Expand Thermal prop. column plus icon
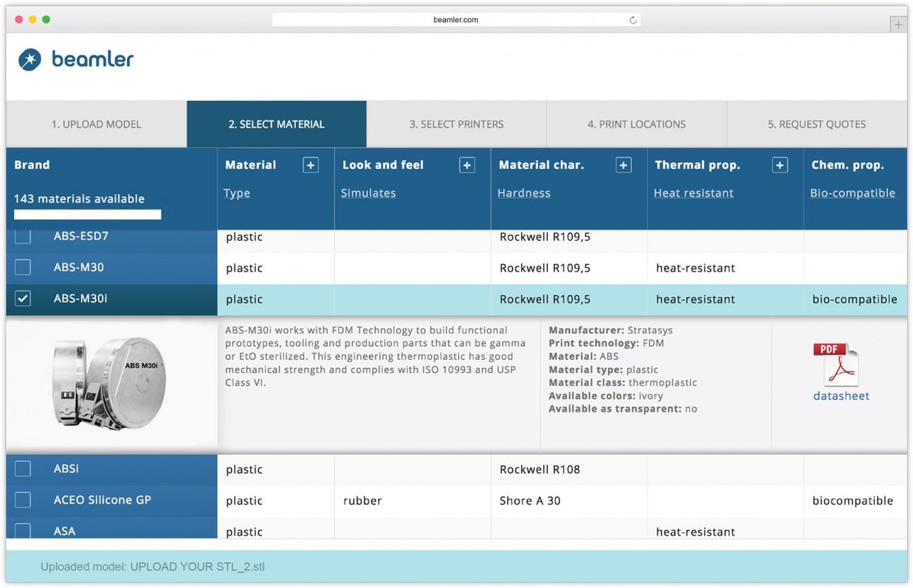 [780, 165]
